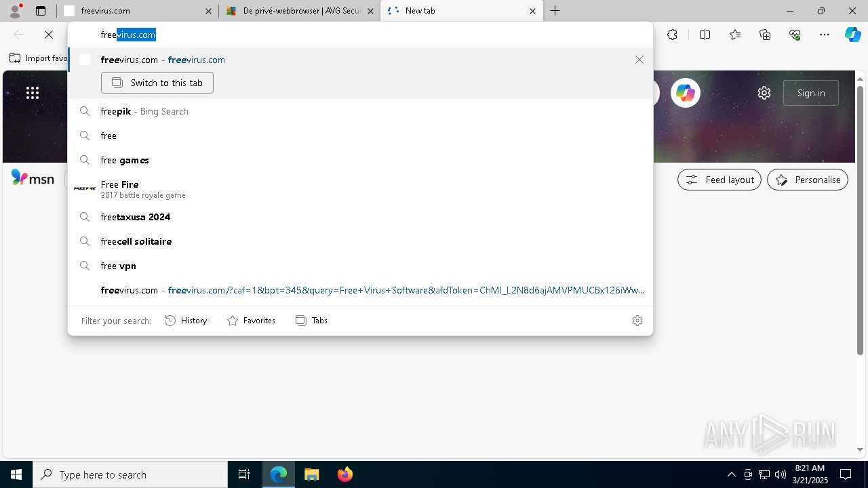Open Settings and more menu
Viewport: 868px width, 488px height.
point(825,35)
